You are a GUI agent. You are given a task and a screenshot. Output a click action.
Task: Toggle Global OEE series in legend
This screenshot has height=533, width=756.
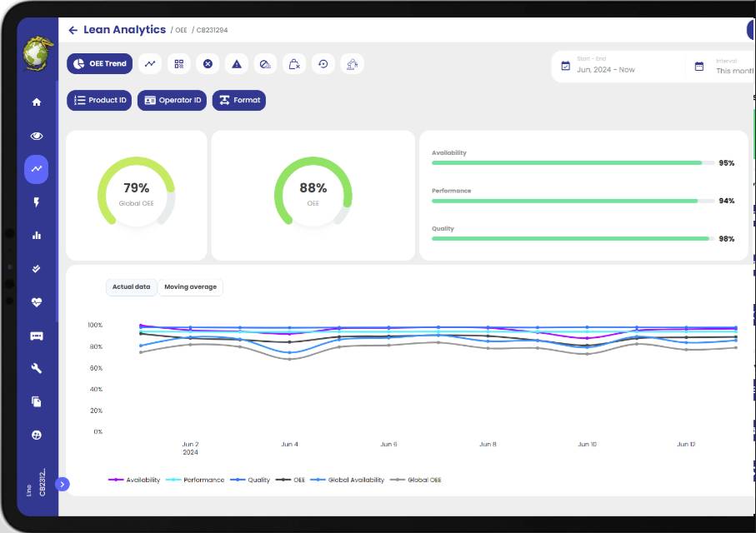[x=416, y=480]
